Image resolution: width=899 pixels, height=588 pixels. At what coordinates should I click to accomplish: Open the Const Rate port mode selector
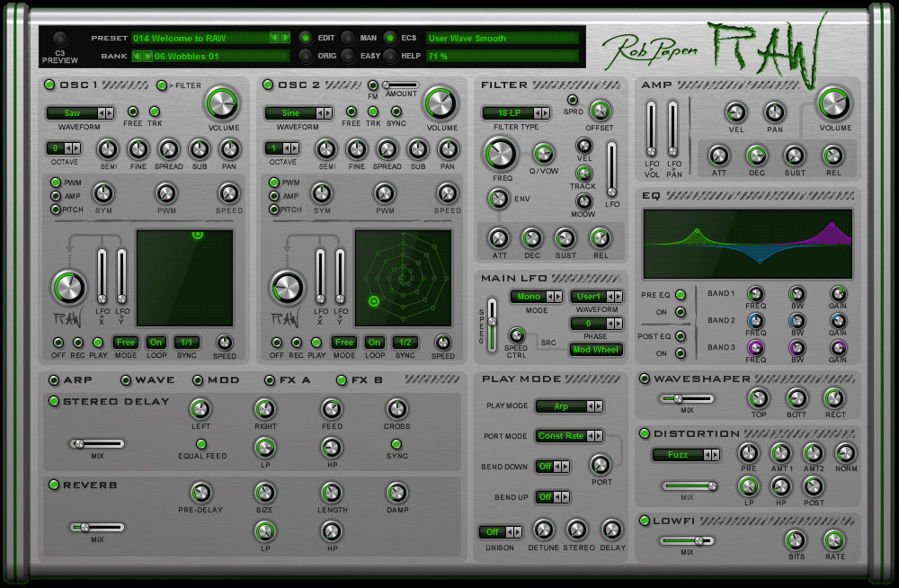point(569,436)
